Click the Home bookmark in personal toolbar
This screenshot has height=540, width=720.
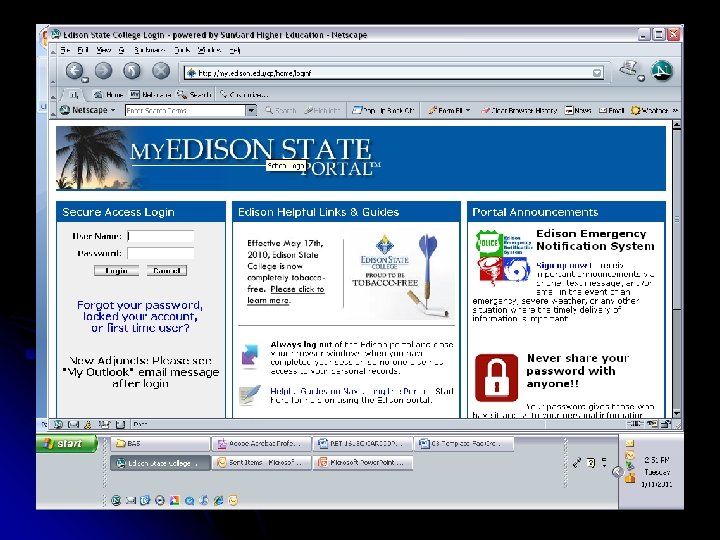[108, 95]
